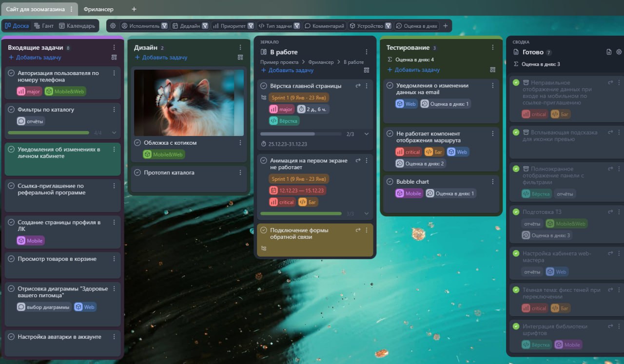The image size is (624, 364).
Task: Open the cat cover image thumbnail
Action: 189,102
